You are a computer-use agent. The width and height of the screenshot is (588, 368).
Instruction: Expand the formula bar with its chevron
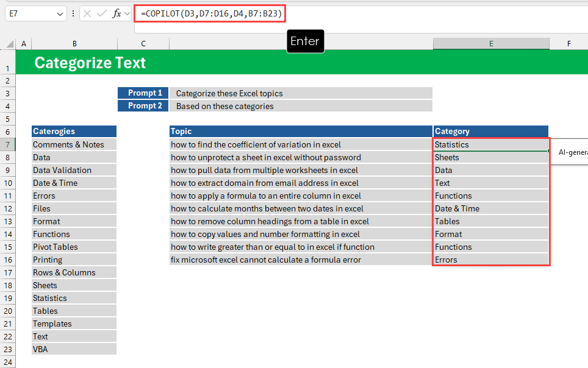tap(126, 13)
